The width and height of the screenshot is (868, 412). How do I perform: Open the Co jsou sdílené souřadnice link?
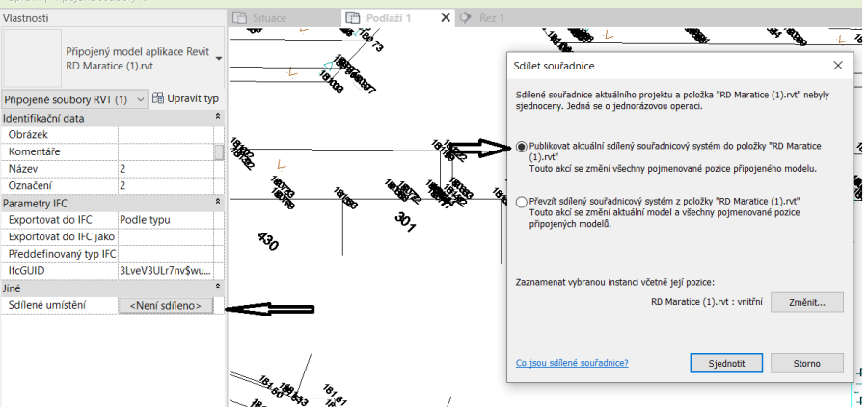[x=572, y=363]
